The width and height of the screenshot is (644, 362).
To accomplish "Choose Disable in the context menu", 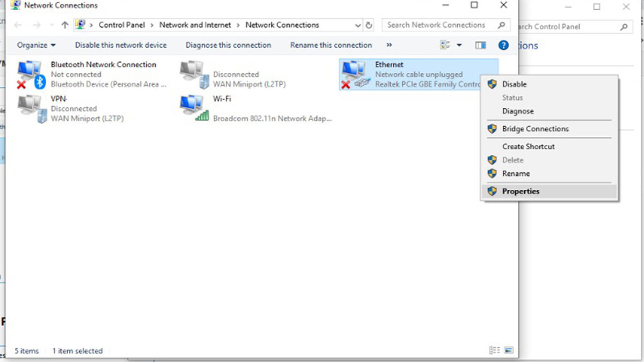I will pos(514,84).
